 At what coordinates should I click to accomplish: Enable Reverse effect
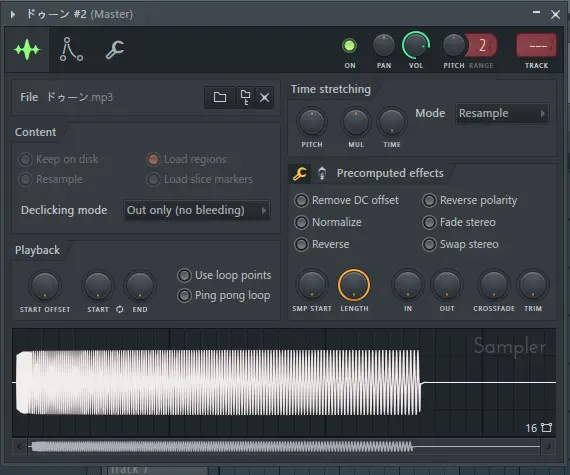[322, 244]
